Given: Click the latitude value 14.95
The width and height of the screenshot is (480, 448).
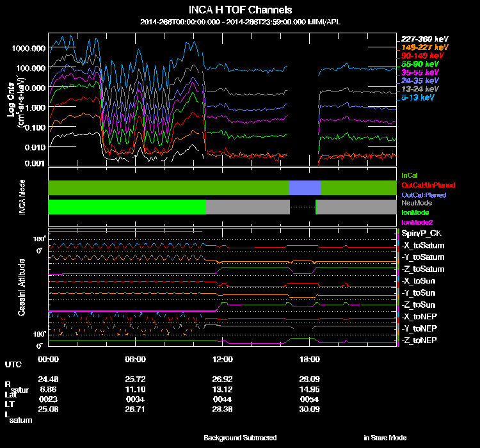Looking at the screenshot, I should coord(309,390).
